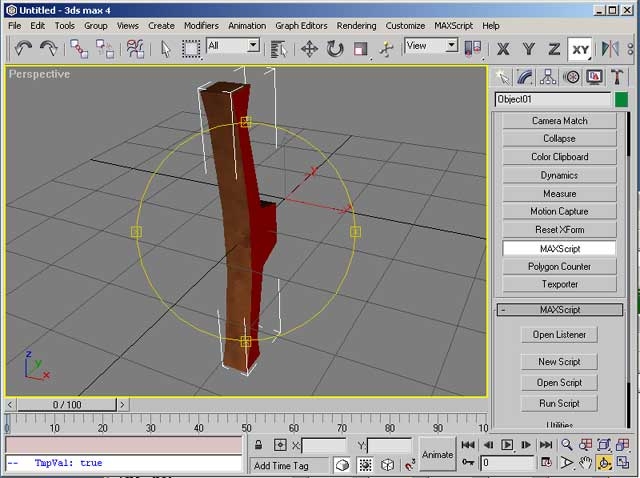
Task: Restrict the axis constraint to X
Action: [503, 48]
